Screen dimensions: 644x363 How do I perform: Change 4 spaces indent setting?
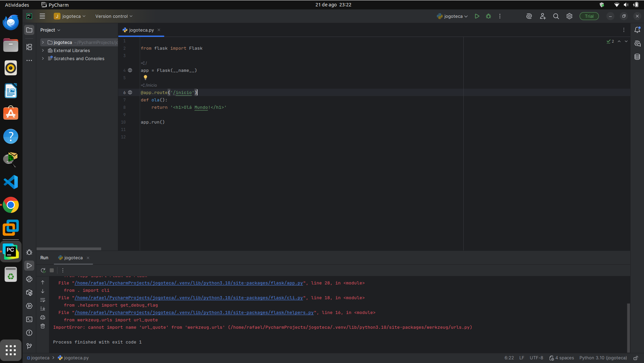(562, 358)
